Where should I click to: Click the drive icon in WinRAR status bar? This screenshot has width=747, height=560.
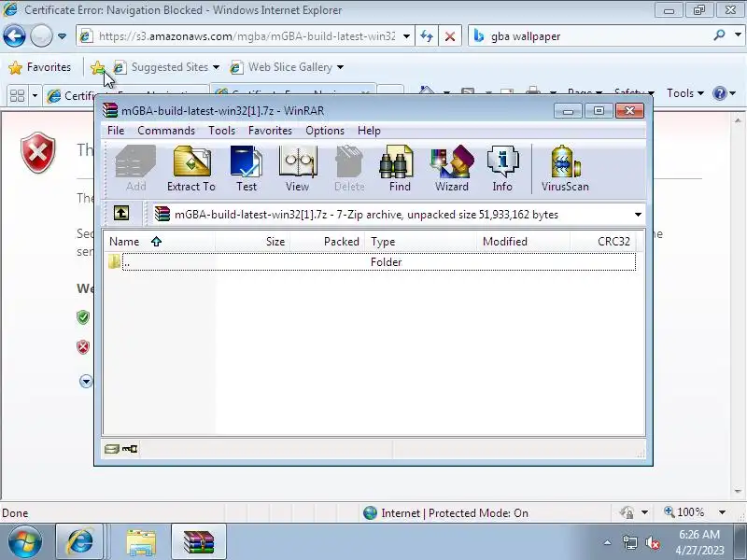click(x=111, y=449)
